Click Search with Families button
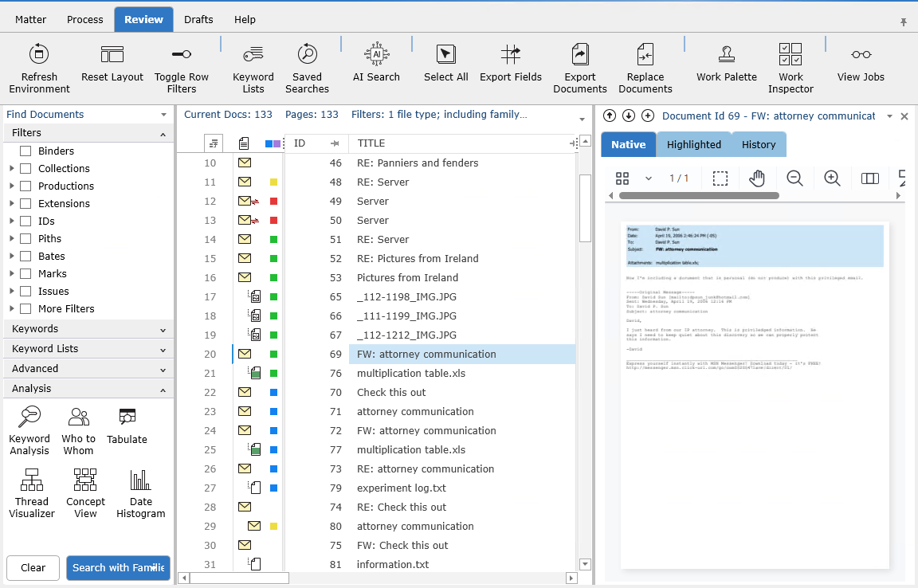Viewport: 918px width, 588px height. [x=118, y=567]
